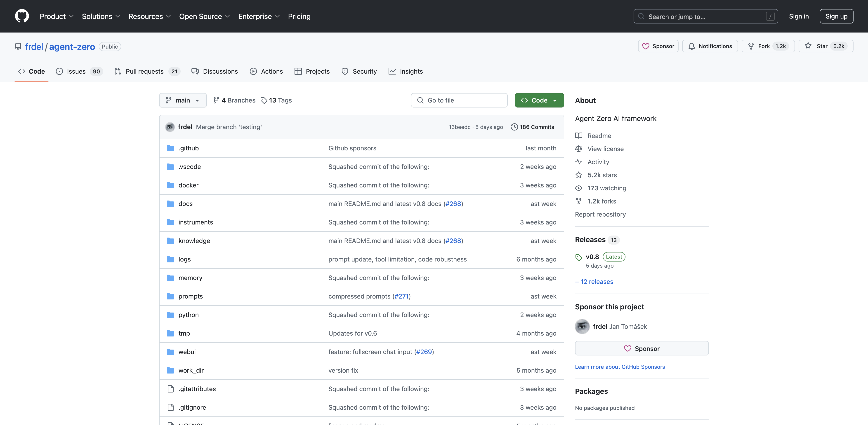Click the Notifications bell button

pos(710,46)
